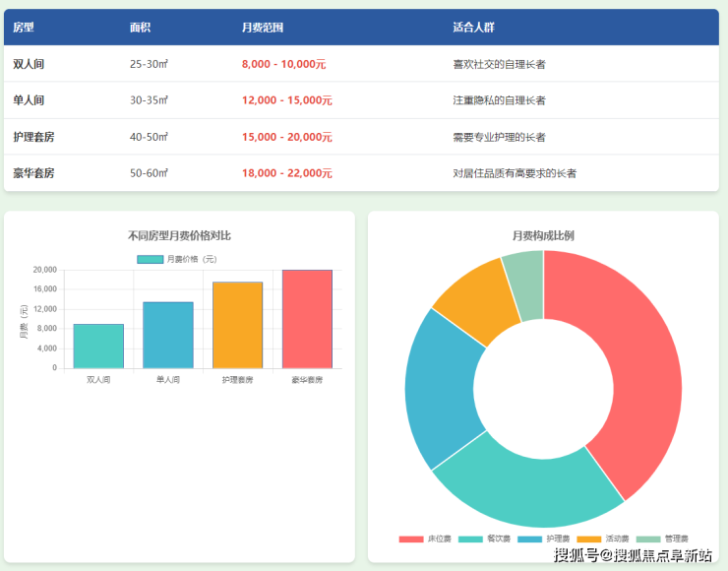Click the 管理费 green legend swatch
This screenshot has width=728, height=571.
pyautogui.click(x=648, y=539)
